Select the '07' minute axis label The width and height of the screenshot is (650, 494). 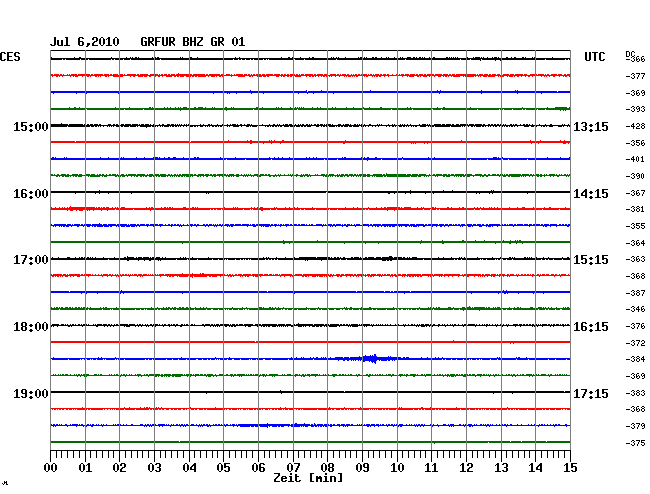pyautogui.click(x=293, y=468)
